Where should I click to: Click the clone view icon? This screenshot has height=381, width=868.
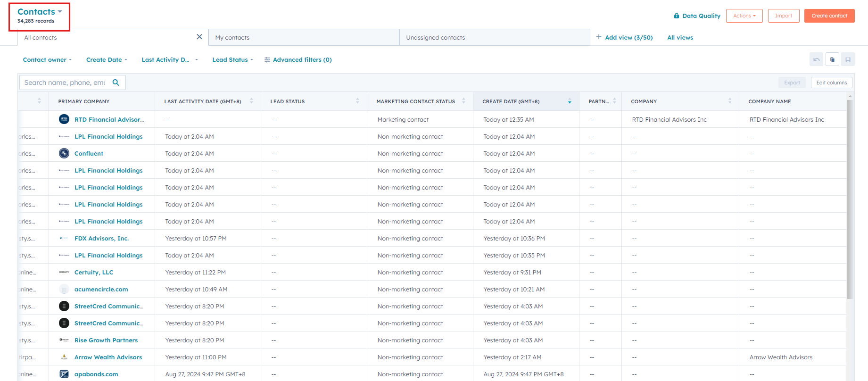pyautogui.click(x=832, y=59)
